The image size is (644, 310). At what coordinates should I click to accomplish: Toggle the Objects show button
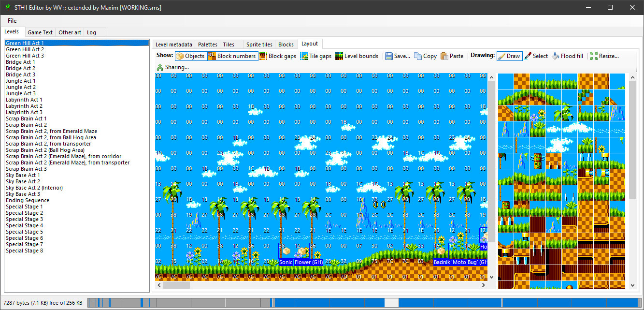coord(190,56)
